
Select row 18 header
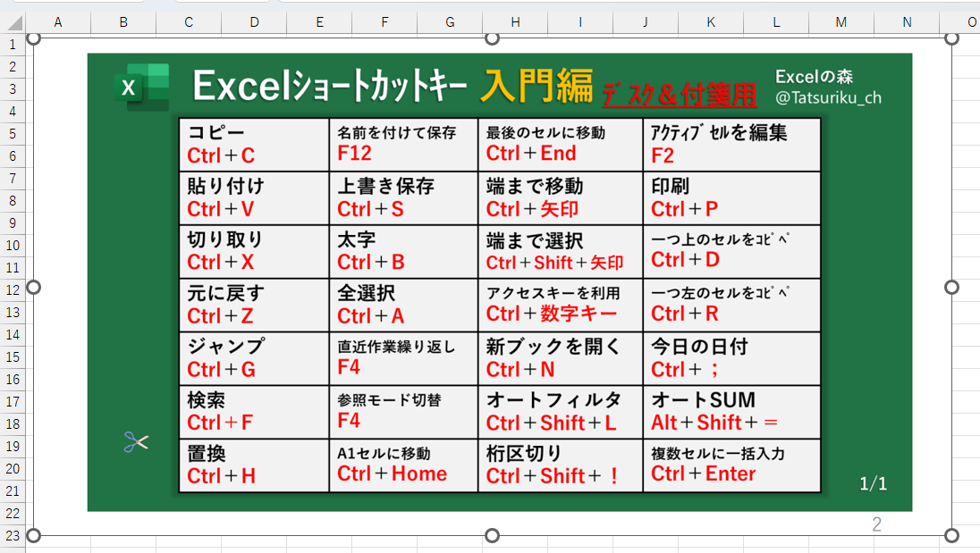[x=13, y=423]
